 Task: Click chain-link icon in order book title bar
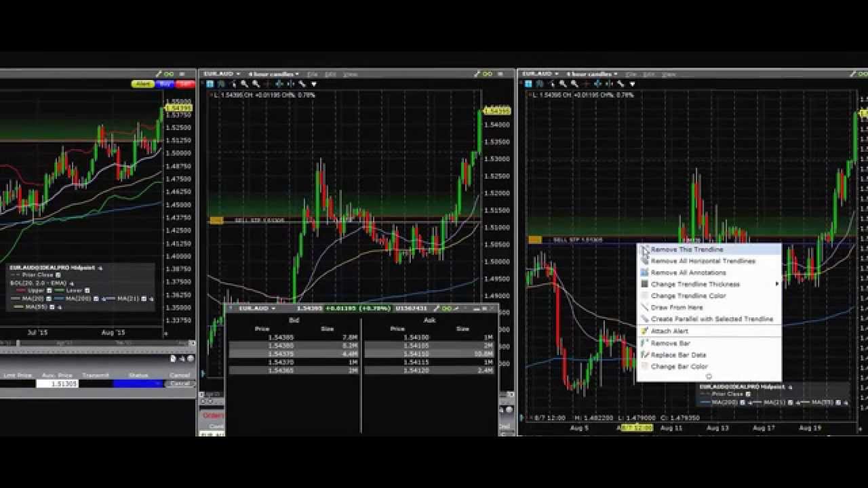coord(446,308)
